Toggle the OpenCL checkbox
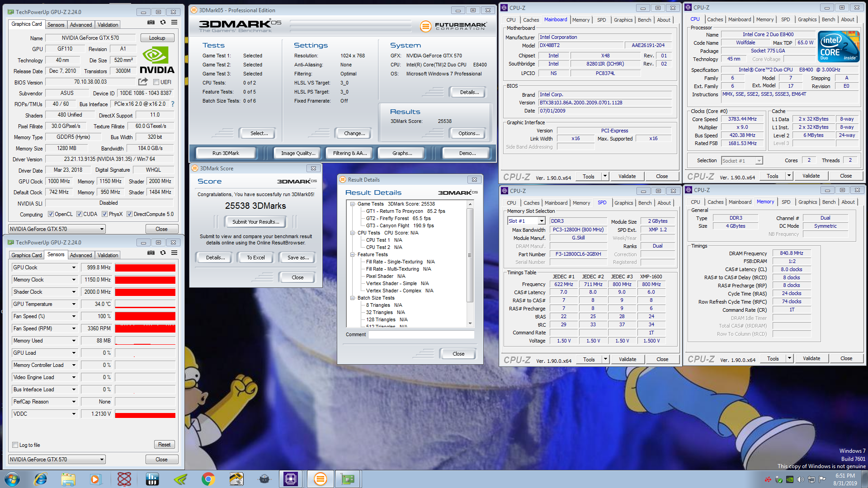Image resolution: width=868 pixels, height=488 pixels. [x=51, y=214]
